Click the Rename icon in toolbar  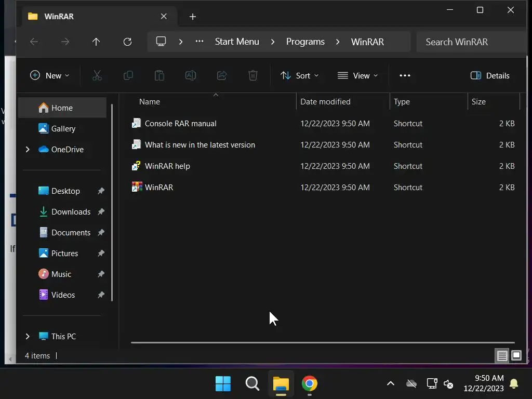click(x=190, y=75)
